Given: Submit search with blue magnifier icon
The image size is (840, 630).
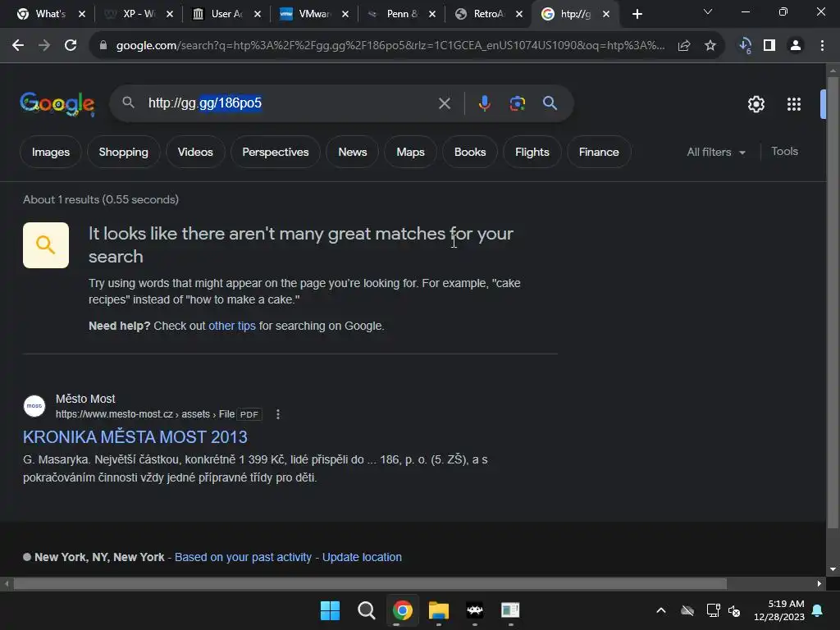Looking at the screenshot, I should (550, 103).
